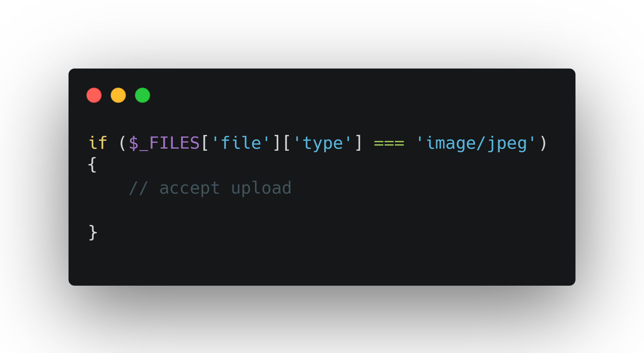Image resolution: width=644 pixels, height=353 pixels.
Task: Click the opening bracket after $_FILES
Action: click(x=205, y=143)
